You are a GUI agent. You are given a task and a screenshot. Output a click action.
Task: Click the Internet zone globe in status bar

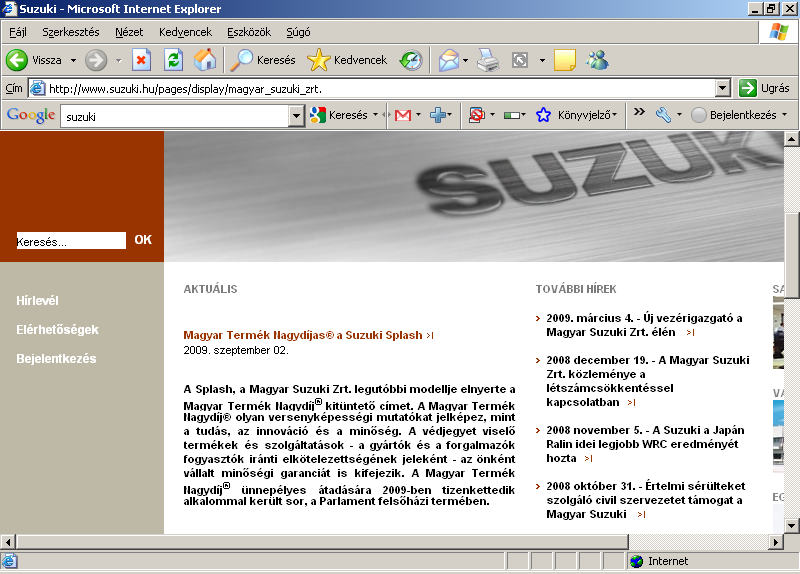637,561
